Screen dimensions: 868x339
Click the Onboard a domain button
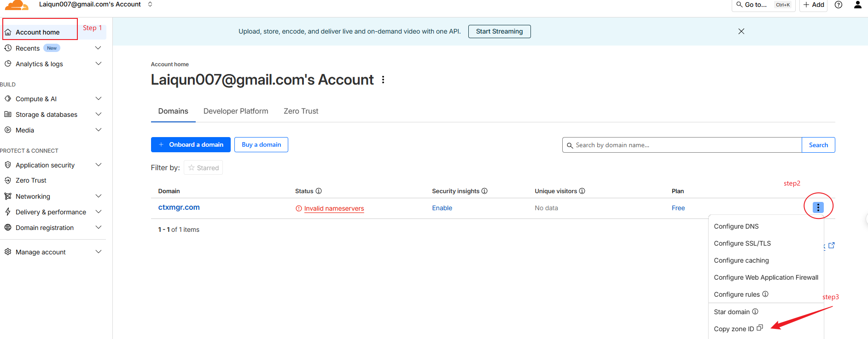tap(190, 144)
